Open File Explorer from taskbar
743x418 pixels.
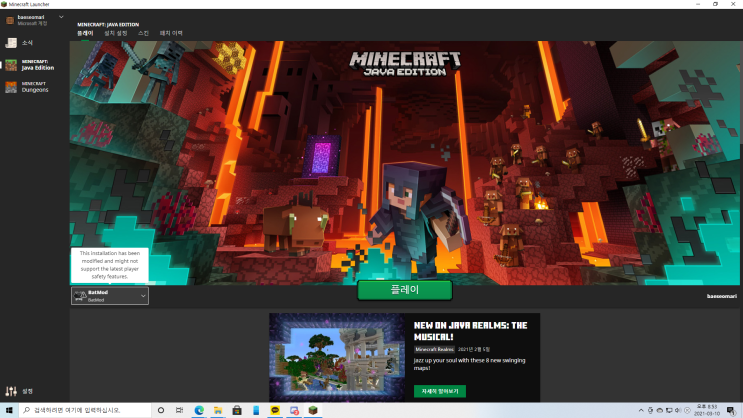(x=217, y=410)
